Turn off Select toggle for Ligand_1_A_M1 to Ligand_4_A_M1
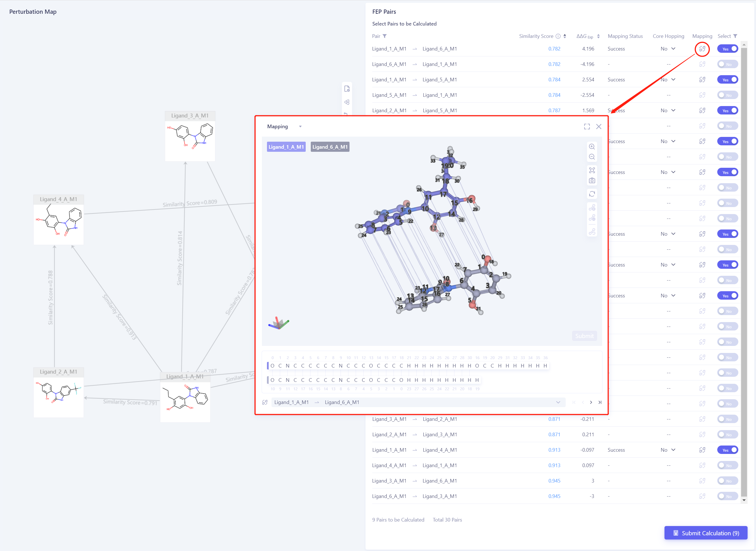The image size is (756, 551). click(x=728, y=450)
